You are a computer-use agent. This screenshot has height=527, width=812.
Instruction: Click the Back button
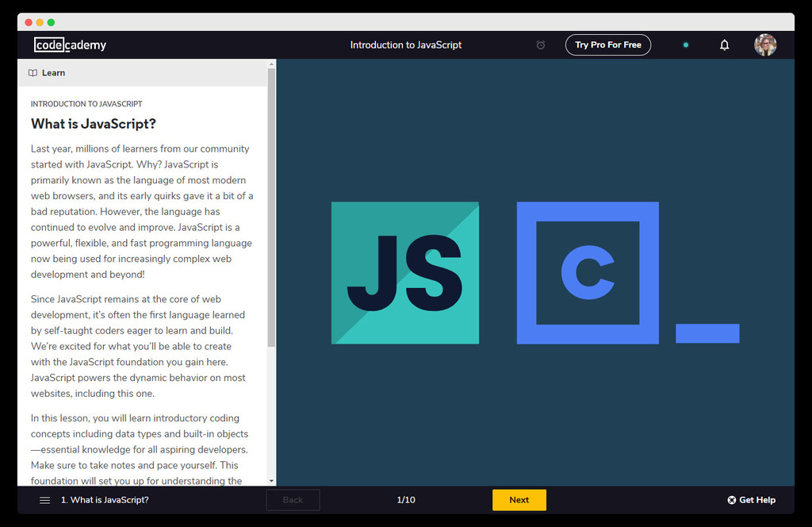[x=293, y=500]
